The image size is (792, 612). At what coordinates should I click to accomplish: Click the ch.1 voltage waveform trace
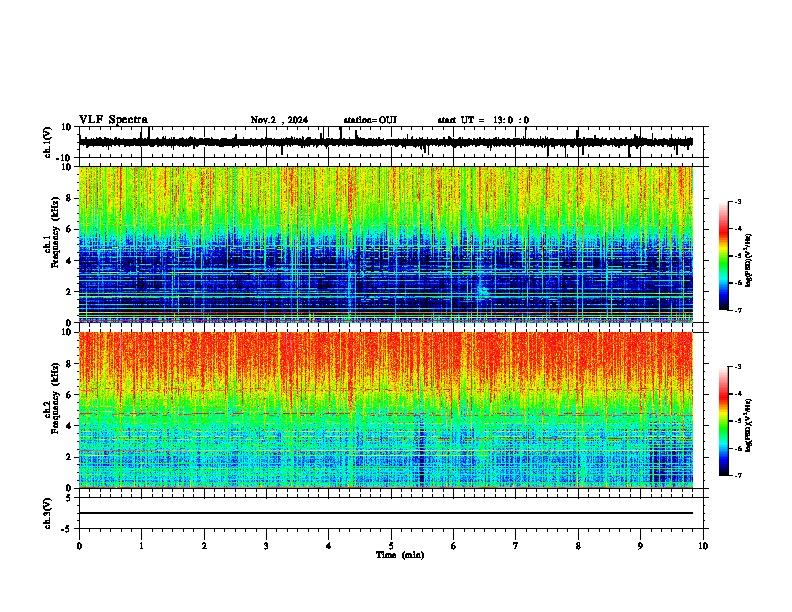(385, 142)
